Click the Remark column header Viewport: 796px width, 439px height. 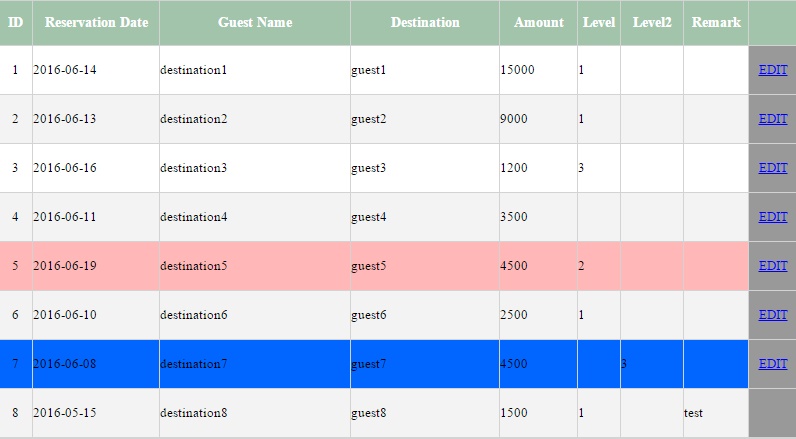(x=716, y=23)
